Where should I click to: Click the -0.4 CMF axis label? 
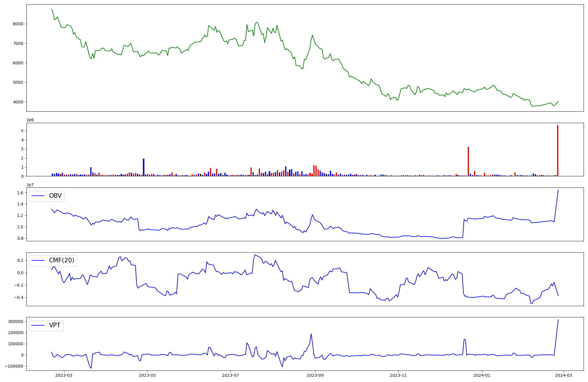coord(19,297)
